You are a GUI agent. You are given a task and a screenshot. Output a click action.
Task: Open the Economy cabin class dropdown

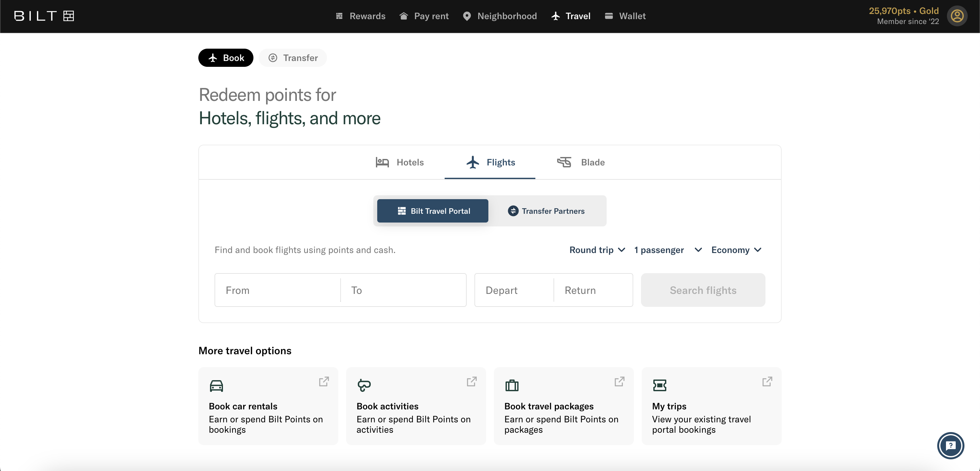(x=737, y=250)
